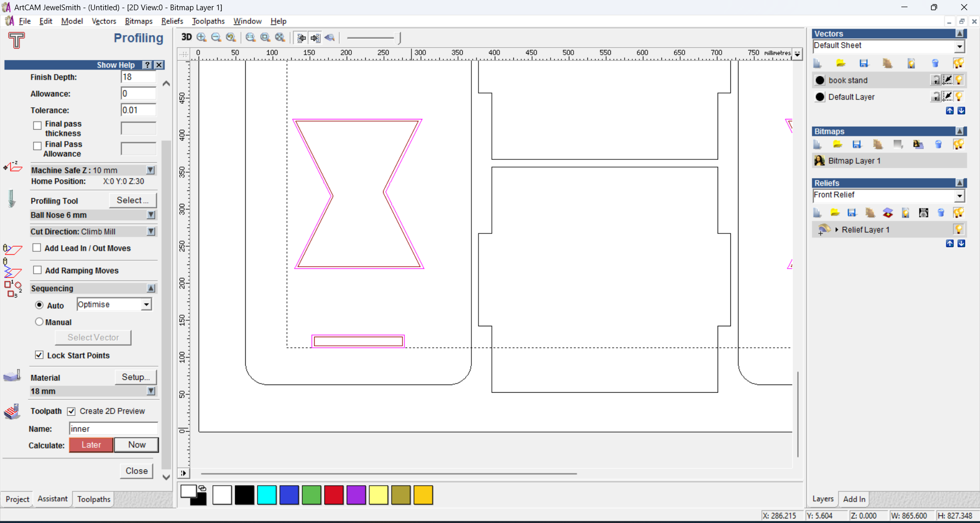The image size is (980, 523).
Task: Click the Preview relief in 2D view icon
Action: pos(330,38)
